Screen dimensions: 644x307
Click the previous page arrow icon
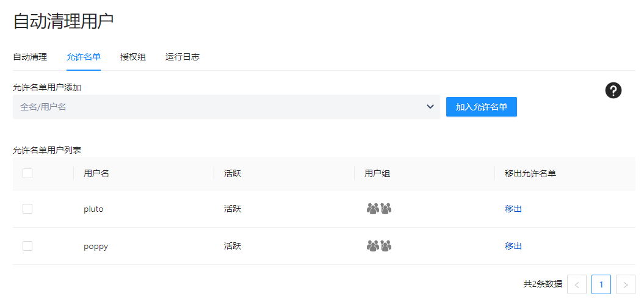577,284
